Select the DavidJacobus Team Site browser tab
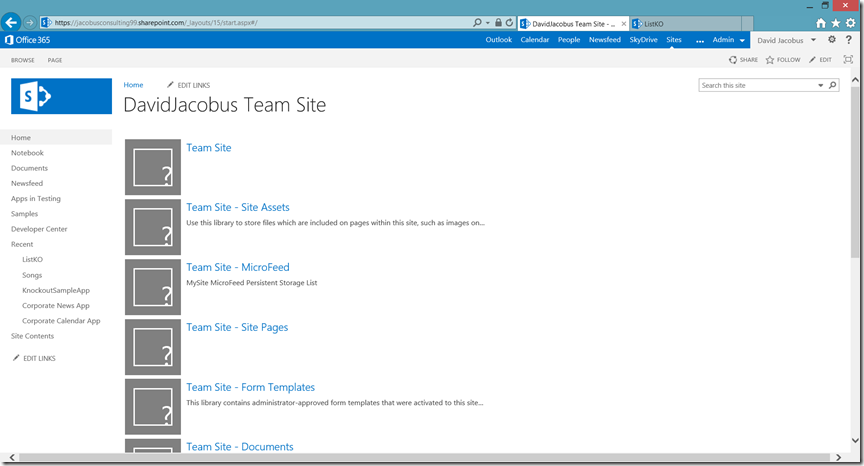This screenshot has width=864, height=466. 573,24
